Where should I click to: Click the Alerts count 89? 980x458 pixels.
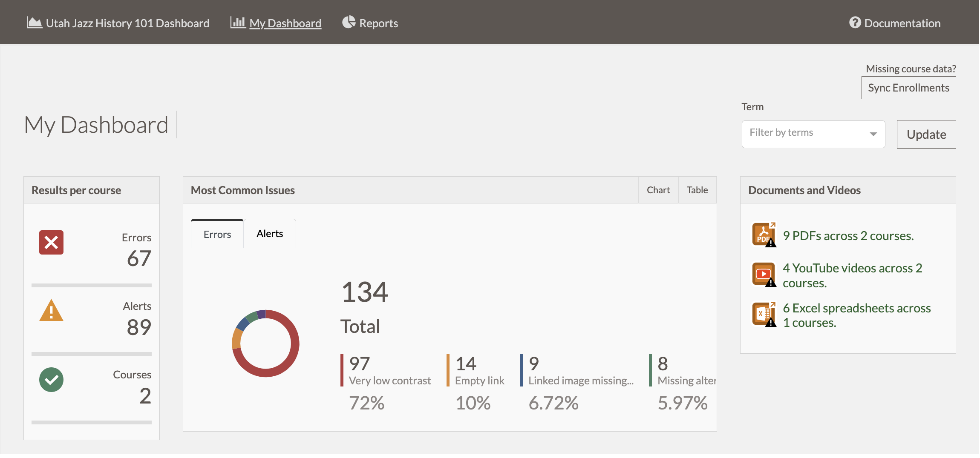[139, 327]
